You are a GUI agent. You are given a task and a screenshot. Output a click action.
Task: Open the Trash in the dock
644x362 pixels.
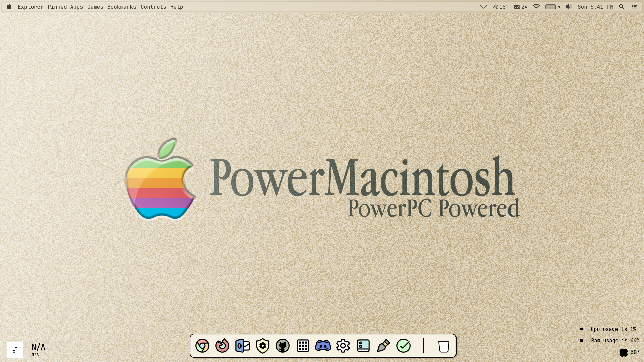[x=444, y=346]
